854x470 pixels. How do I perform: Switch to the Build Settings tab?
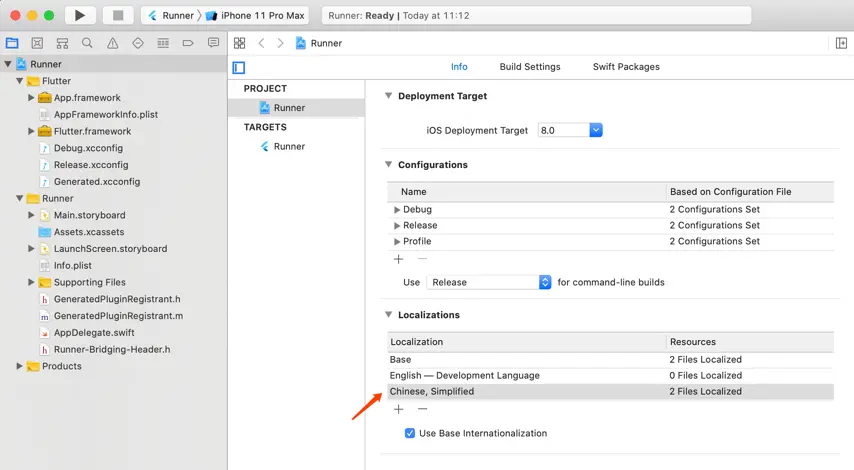(x=530, y=66)
